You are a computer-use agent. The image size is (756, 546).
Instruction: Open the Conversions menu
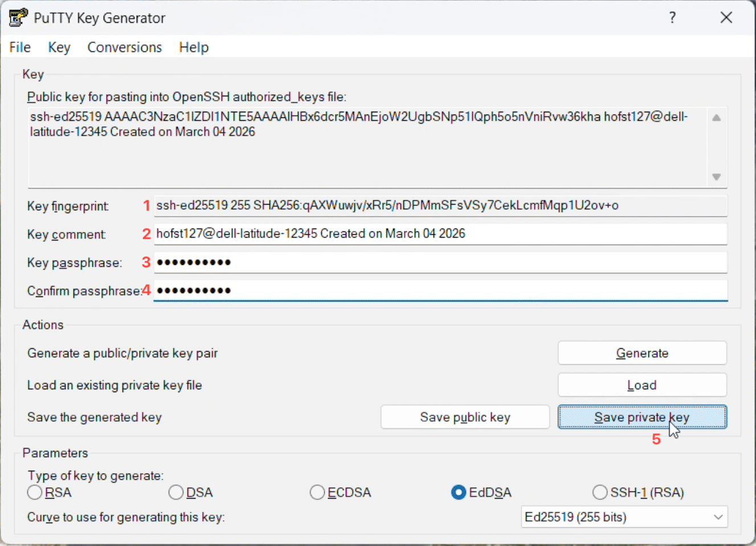pyautogui.click(x=125, y=47)
